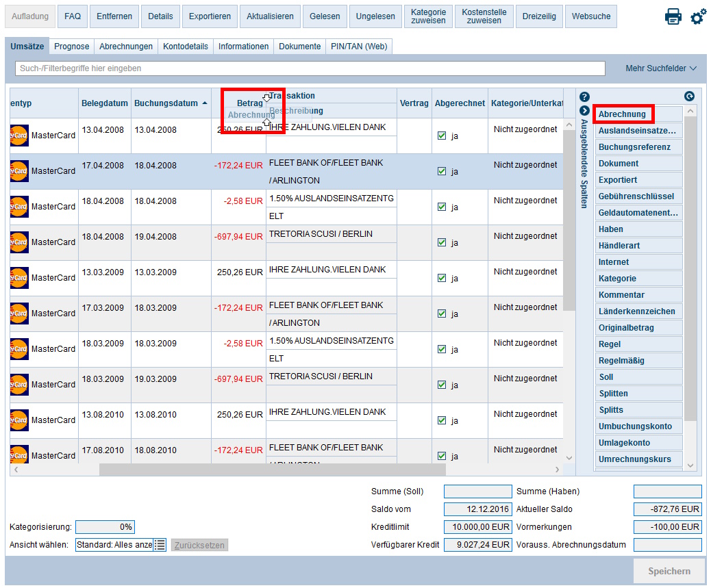Expand Mehr Suchfelder options
The image size is (711, 588).
660,68
